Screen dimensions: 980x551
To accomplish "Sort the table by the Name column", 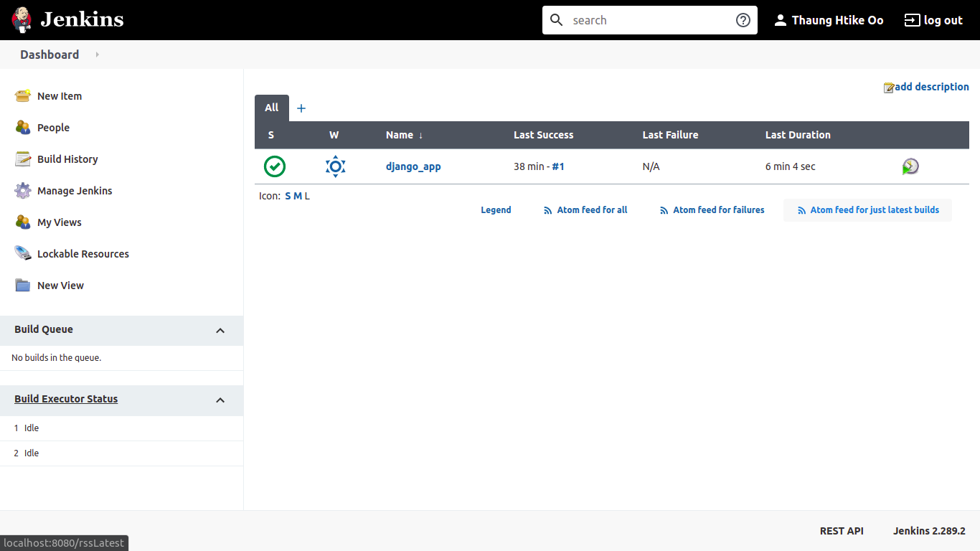I will point(405,135).
